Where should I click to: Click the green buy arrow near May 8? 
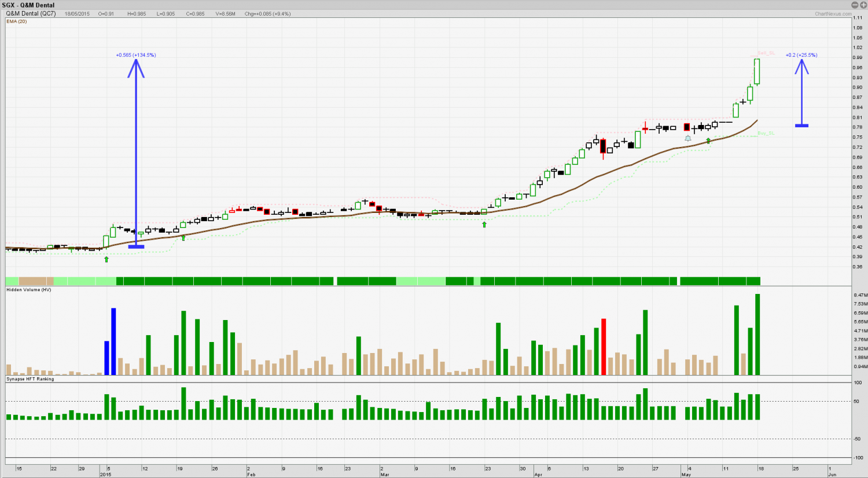coord(708,141)
